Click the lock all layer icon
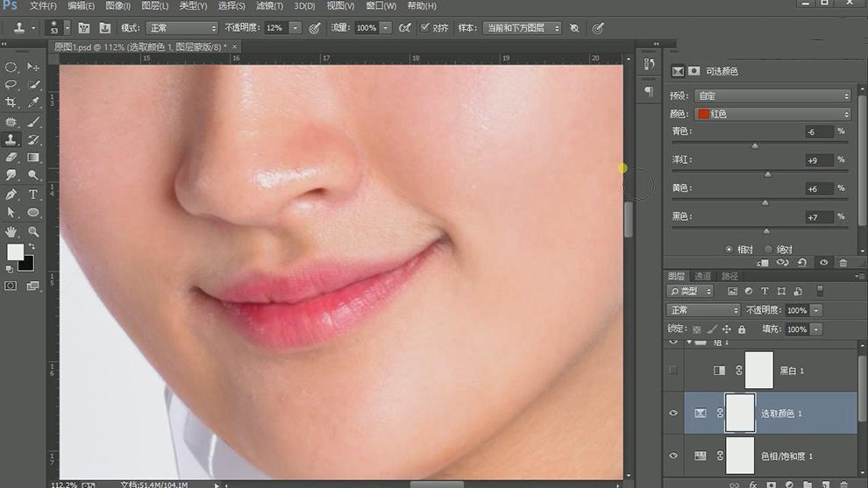Screen dimensions: 868x488 tap(742, 329)
